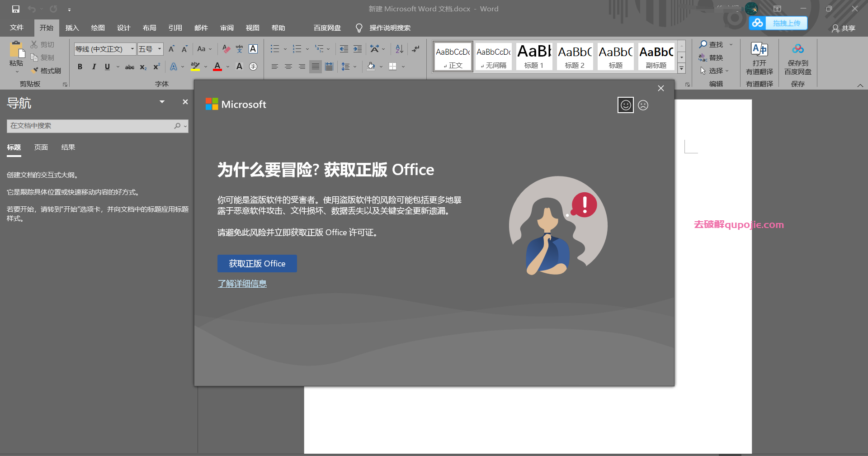Image resolution: width=868 pixels, height=456 pixels.
Task: Open the 选择 dropdown
Action: coord(714,71)
